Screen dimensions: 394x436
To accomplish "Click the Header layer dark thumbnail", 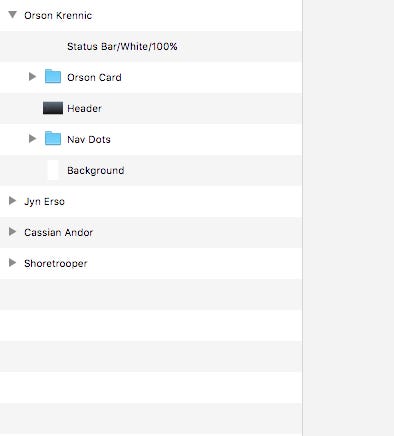I will coord(53,108).
